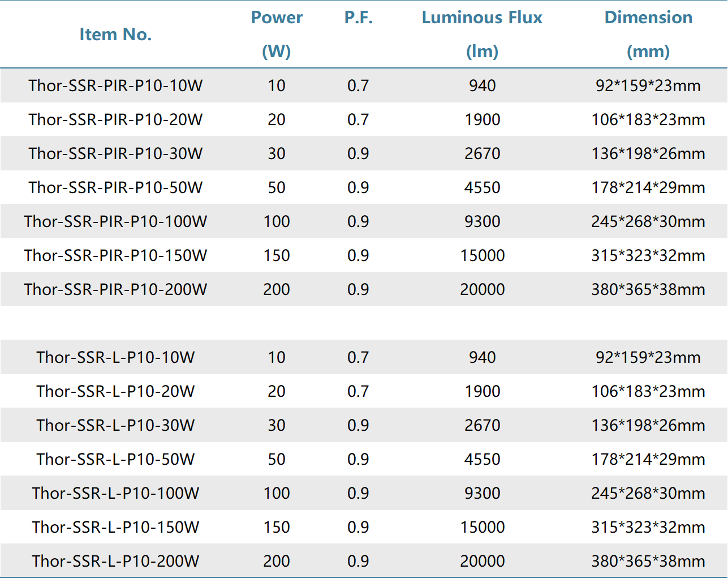Click dimension 136*198*26mm in the Thor-SSR-L-P10-30W row
The height and width of the screenshot is (578, 728).
pos(648,425)
